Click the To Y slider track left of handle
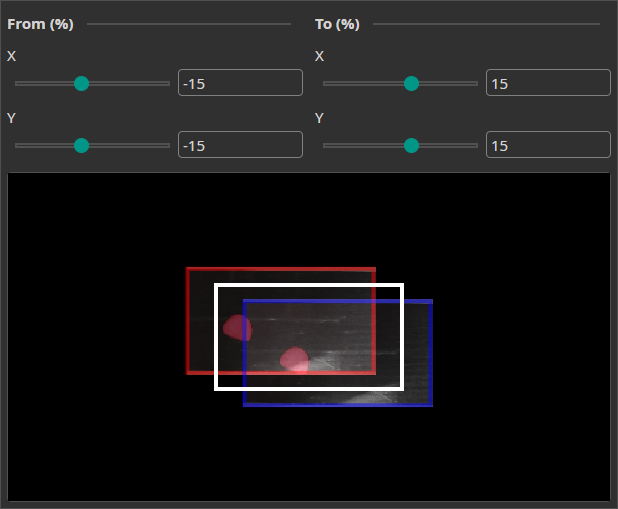Viewport: 618px width, 509px height. click(x=360, y=146)
